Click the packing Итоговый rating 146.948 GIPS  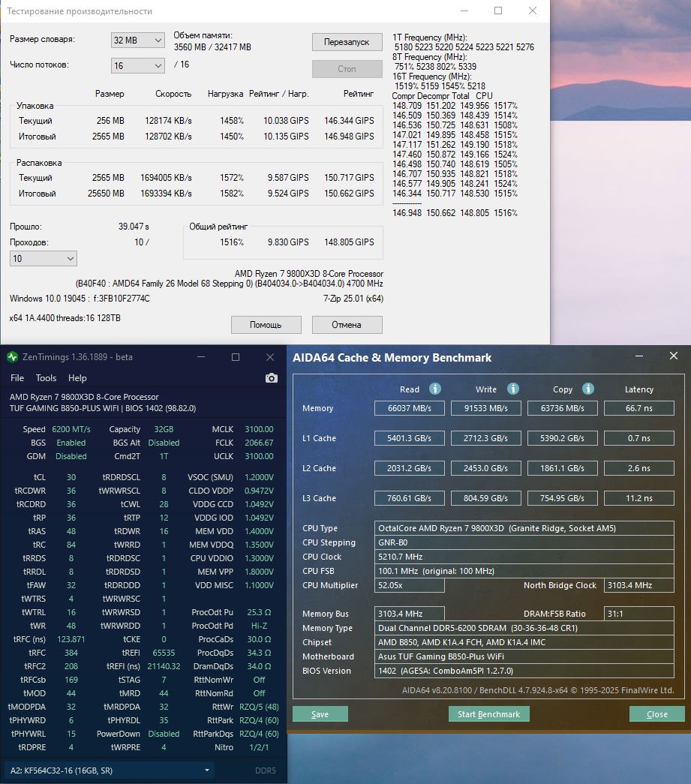pos(349,136)
